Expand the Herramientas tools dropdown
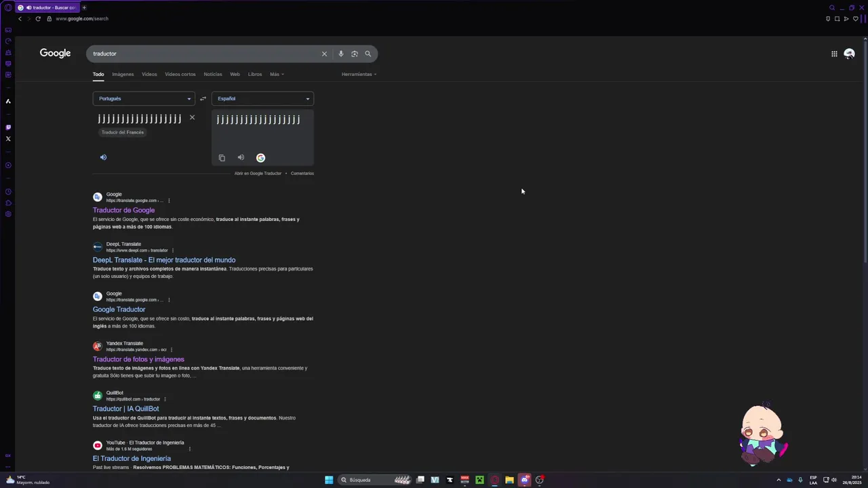This screenshot has height=488, width=868. pos(359,74)
